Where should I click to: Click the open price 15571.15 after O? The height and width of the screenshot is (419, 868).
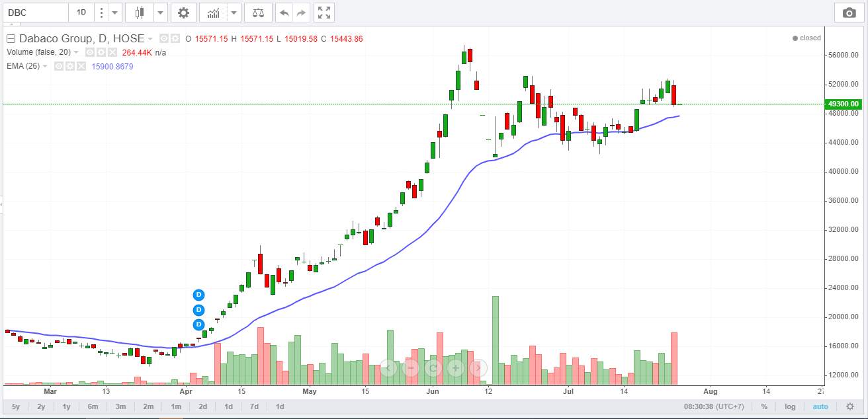pyautogui.click(x=211, y=39)
